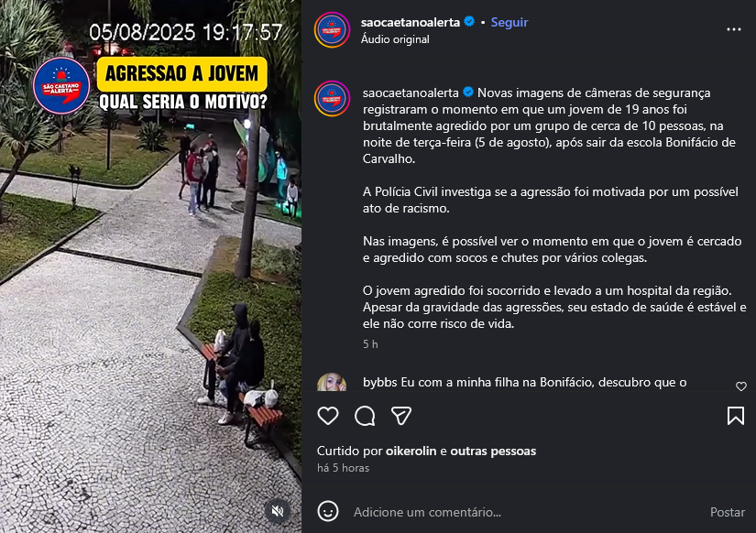This screenshot has height=533, width=756.
Task: Open oikerolin's profile from likes
Action: (x=411, y=451)
